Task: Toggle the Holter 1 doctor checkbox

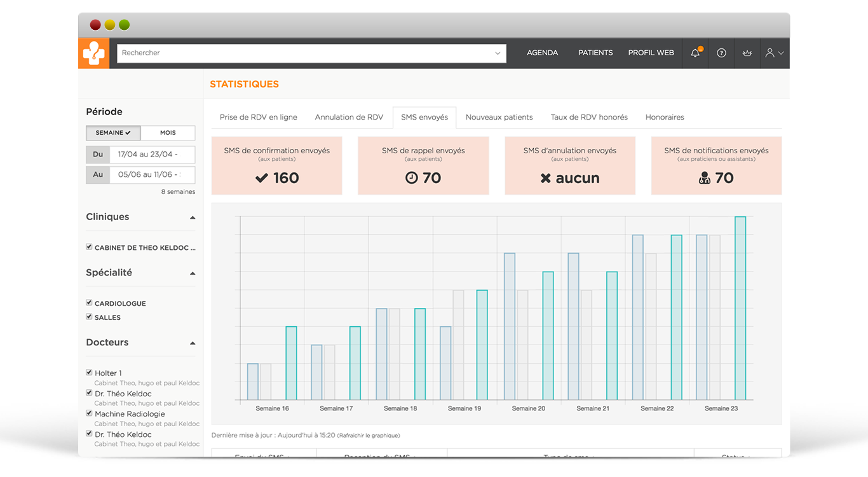Action: coord(89,373)
